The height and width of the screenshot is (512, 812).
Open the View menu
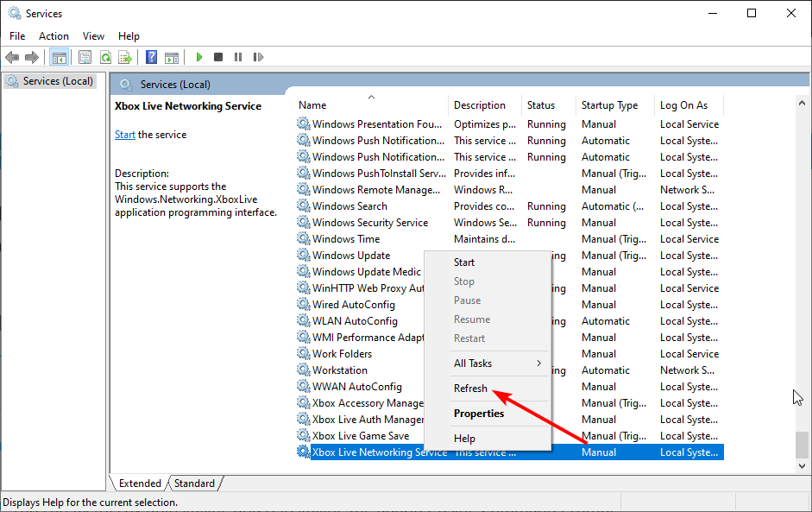93,36
